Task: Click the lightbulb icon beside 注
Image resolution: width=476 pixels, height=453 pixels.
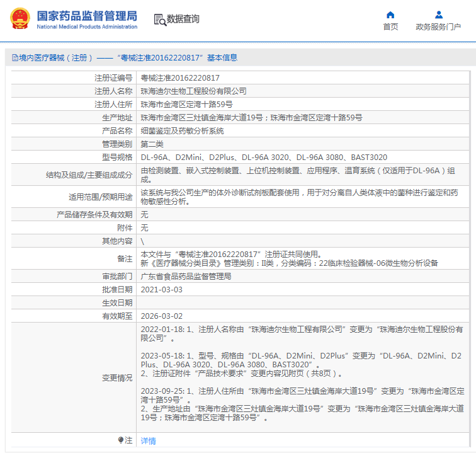Action: (120, 440)
